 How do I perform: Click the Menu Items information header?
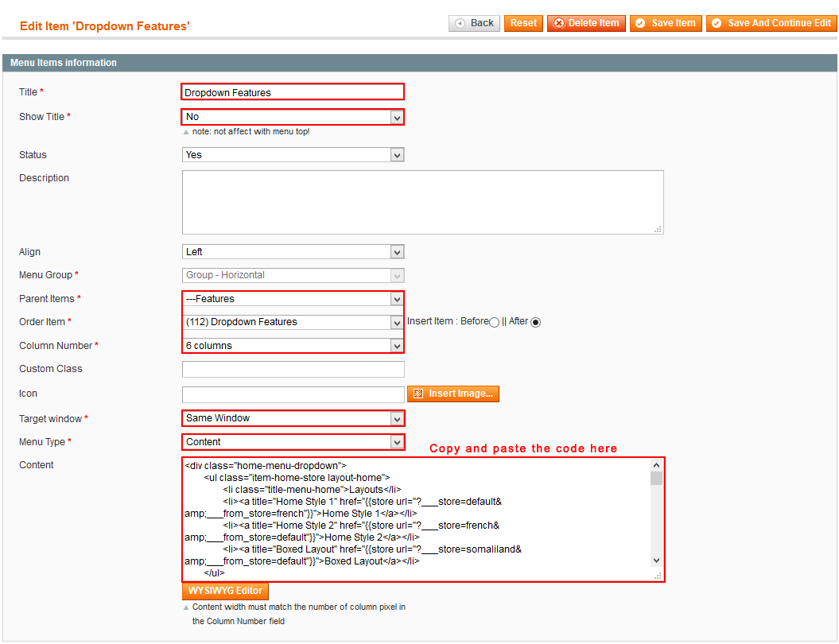point(420,63)
